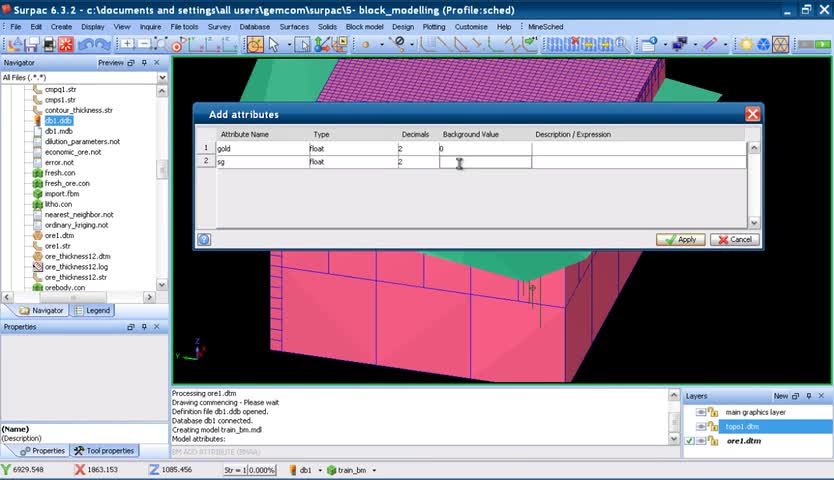Screen dimensions: 834x480
Task: Select fresh_ore.con in Navigator
Action: [x=67, y=184]
